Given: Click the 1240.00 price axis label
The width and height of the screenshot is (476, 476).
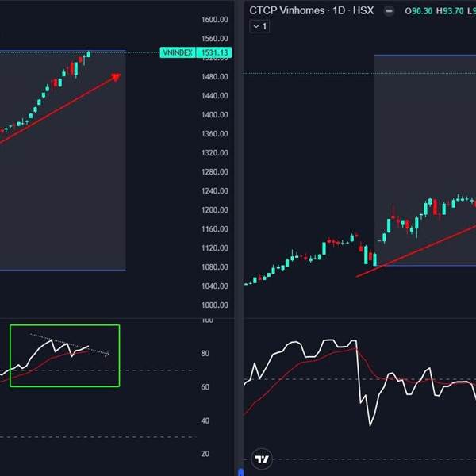Looking at the screenshot, I should click(215, 191).
